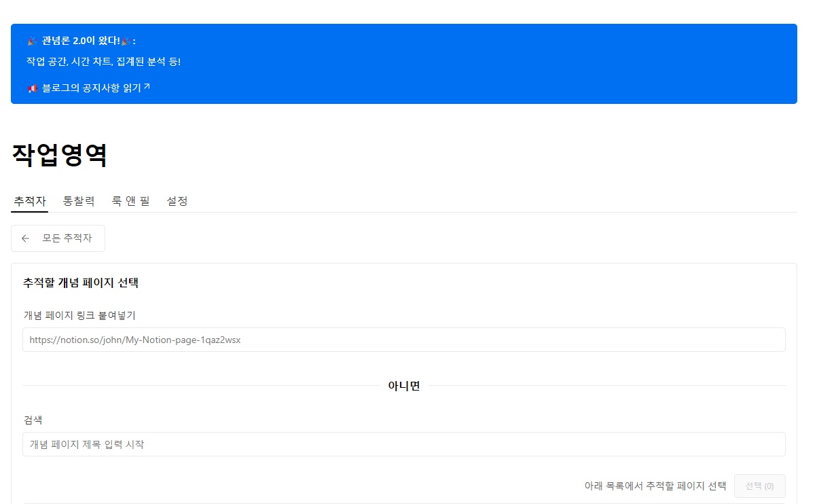Click the back arrow icon beside 모든 추적자
Image resolution: width=819 pixels, height=504 pixels.
[x=26, y=238]
